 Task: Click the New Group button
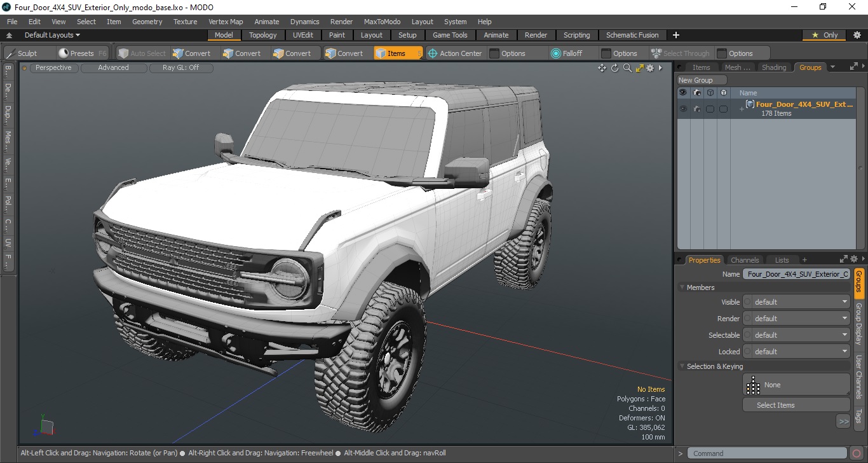703,80
